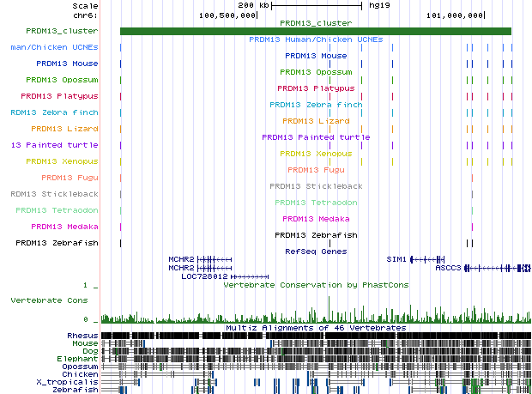The image size is (532, 394).
Task: Click the 101,000,000 position on the ruler
Action: [455, 15]
